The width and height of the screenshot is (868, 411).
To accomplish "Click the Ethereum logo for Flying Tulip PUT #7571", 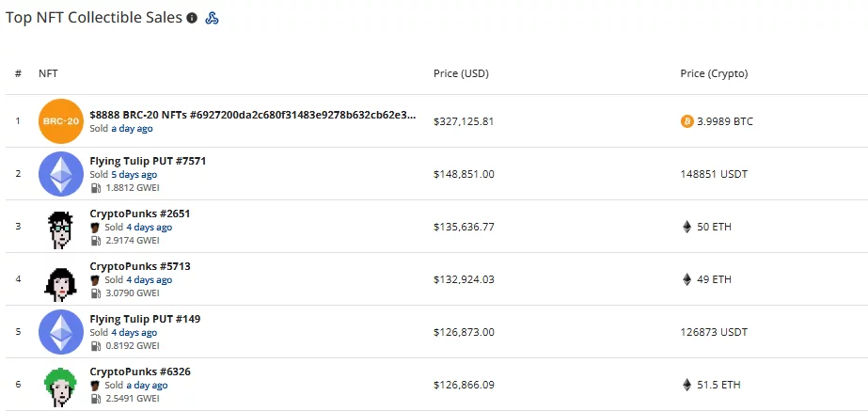I will 61,174.
